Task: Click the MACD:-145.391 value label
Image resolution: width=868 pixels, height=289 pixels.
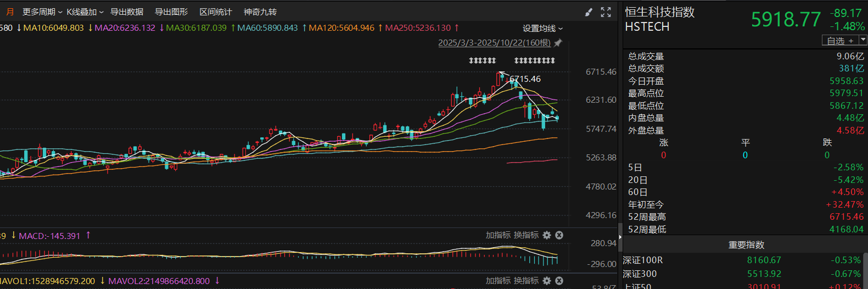Action: pos(49,236)
